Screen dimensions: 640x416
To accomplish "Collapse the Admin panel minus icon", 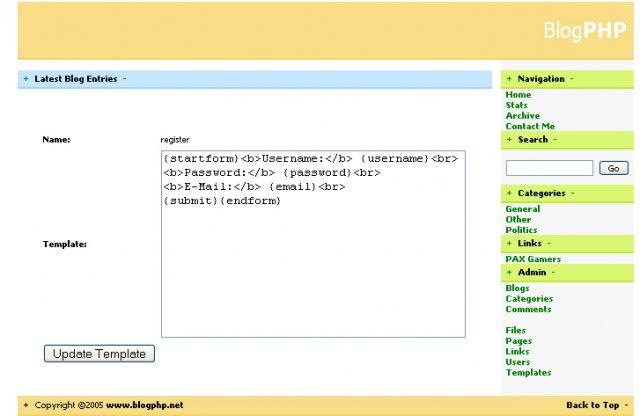I will coord(553,272).
